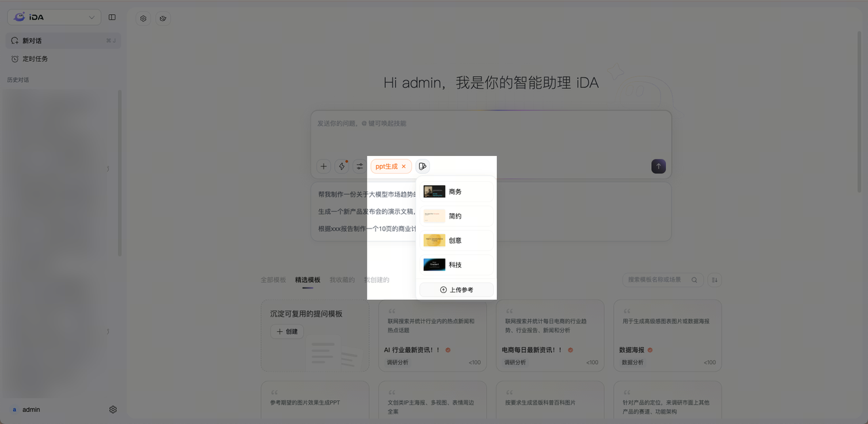The width and height of the screenshot is (868, 424).
Task: Switch to the 我收藏的 tab
Action: (342, 280)
